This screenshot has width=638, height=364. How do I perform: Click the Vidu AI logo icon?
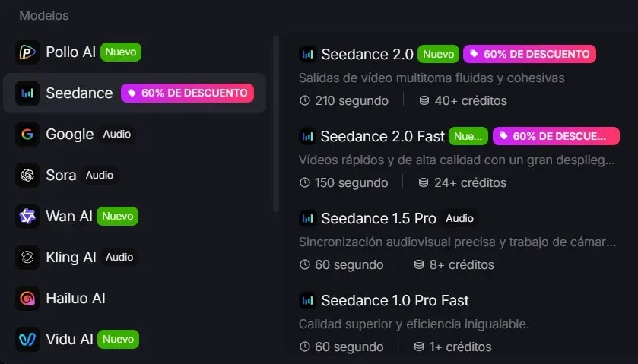[27, 339]
